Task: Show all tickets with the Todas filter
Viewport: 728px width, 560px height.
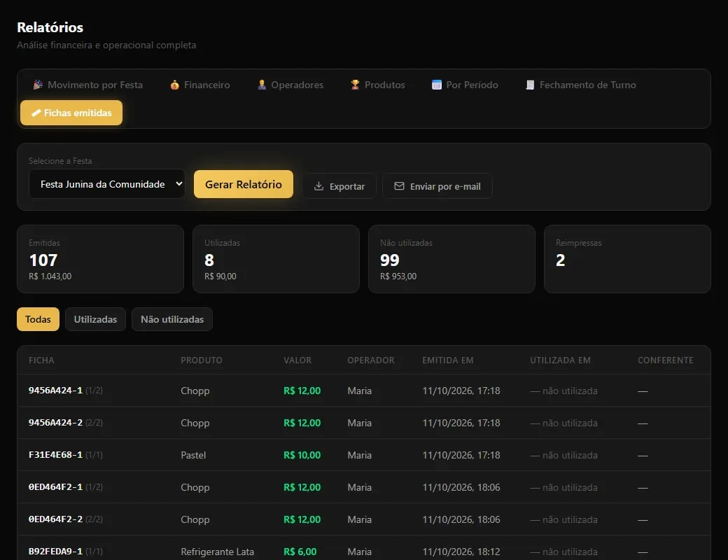Action: 38,319
